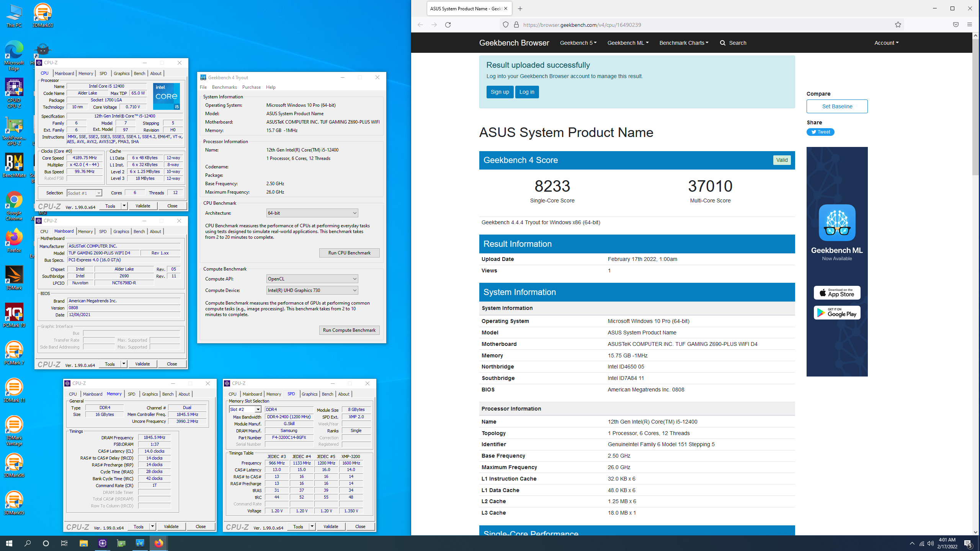Open File Explorer from taskbar

(83, 543)
